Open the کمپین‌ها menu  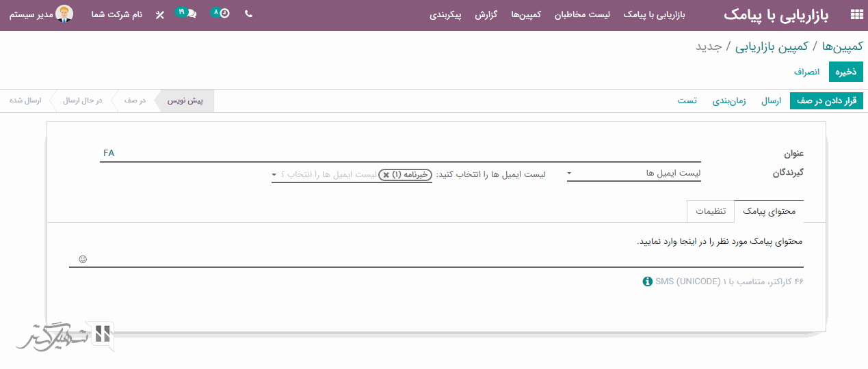[x=526, y=14]
